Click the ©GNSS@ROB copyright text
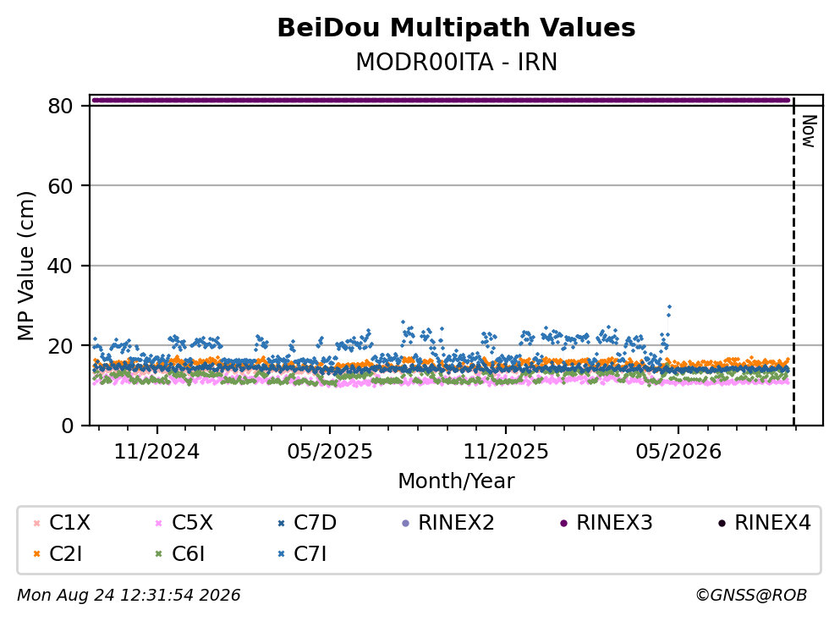This screenshot has width=840, height=621. (x=751, y=595)
